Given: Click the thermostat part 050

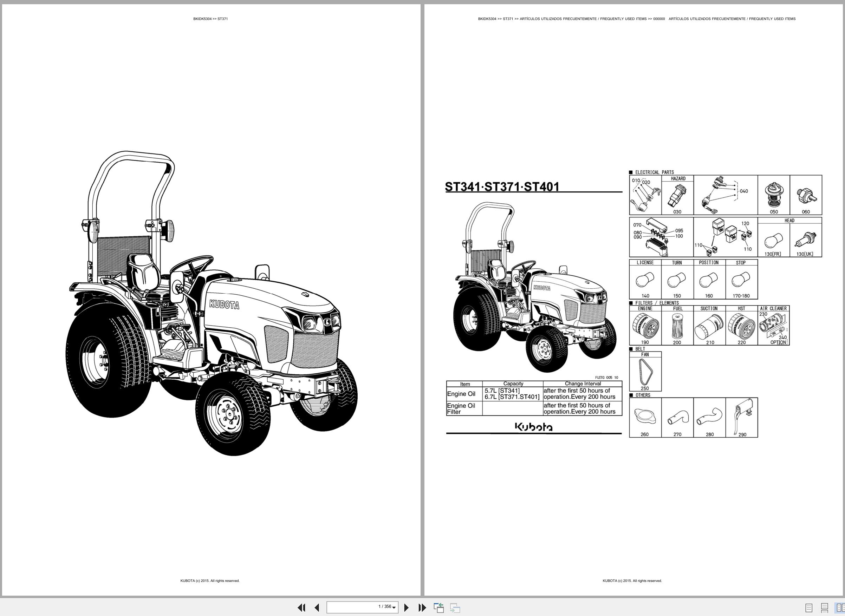Looking at the screenshot, I should [x=774, y=195].
